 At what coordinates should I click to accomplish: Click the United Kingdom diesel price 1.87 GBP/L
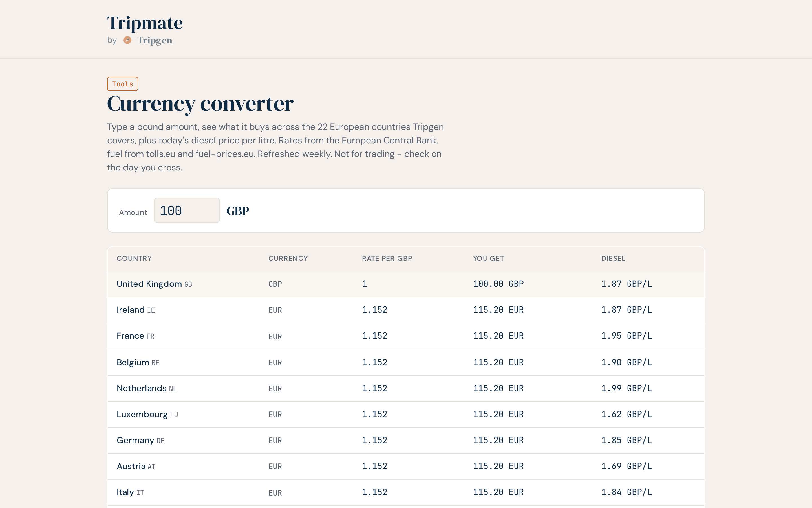click(626, 284)
